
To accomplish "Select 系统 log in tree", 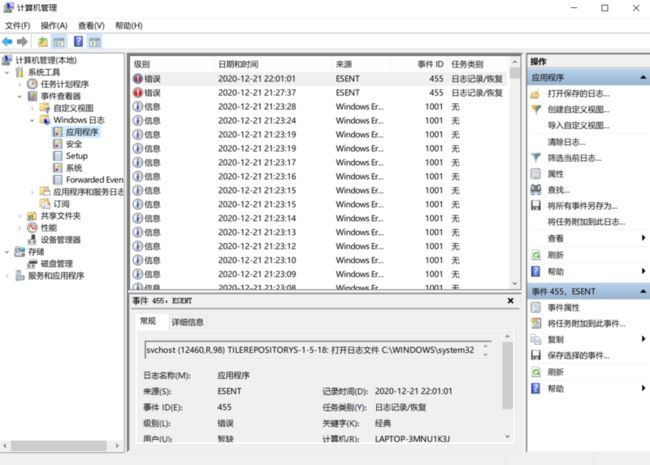I will click(74, 168).
